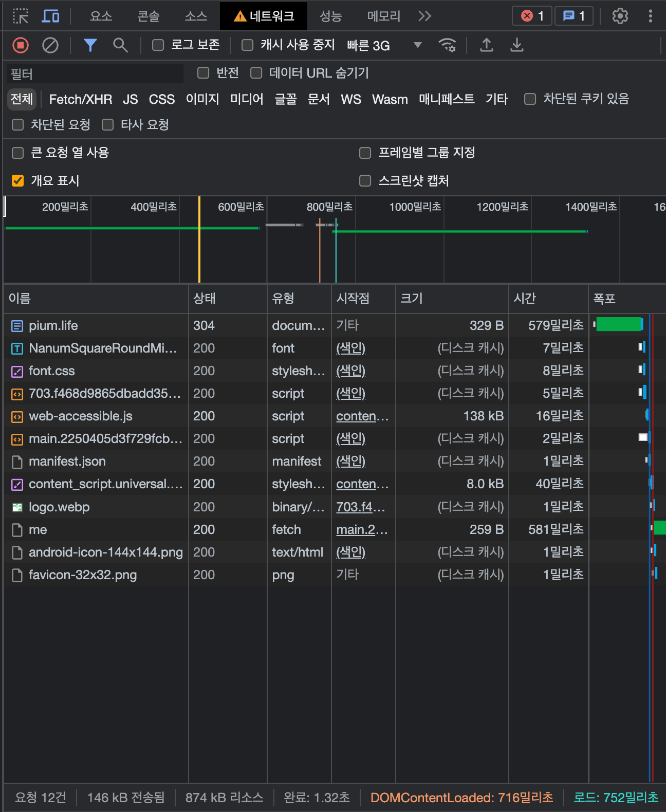Export HAR file download icon

(517, 45)
